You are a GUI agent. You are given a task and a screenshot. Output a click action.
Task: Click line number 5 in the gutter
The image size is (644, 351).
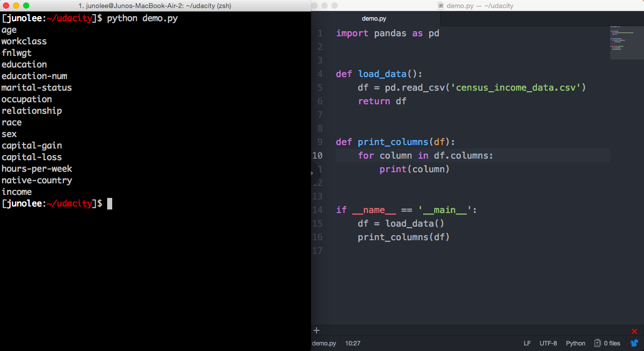click(x=320, y=88)
